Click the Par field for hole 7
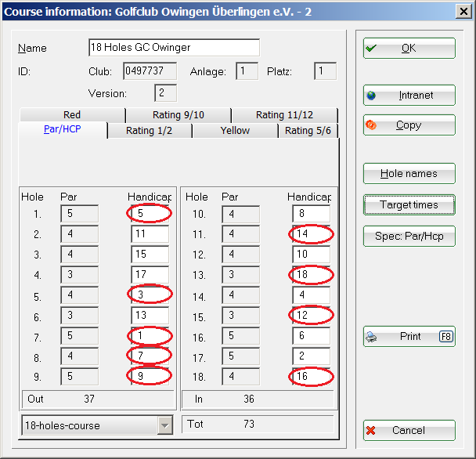Viewport: 476px width, 459px height. (x=80, y=336)
